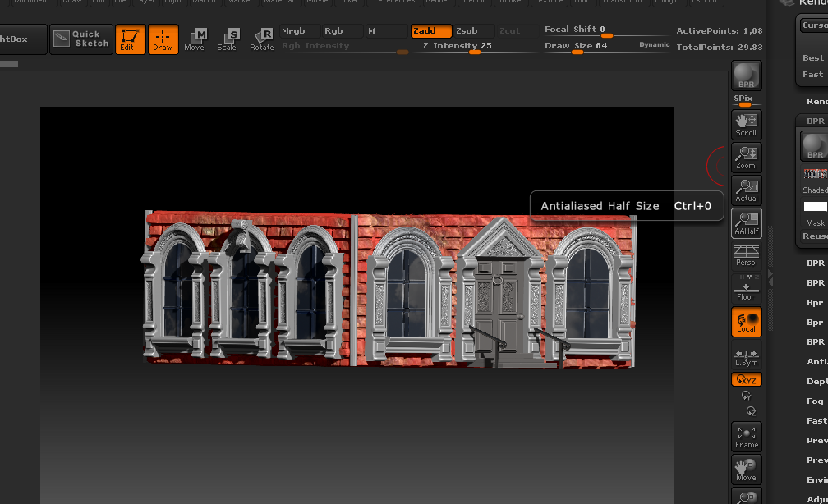This screenshot has width=828, height=504.
Task: Toggle L.Sym local symmetry
Action: coord(746,358)
